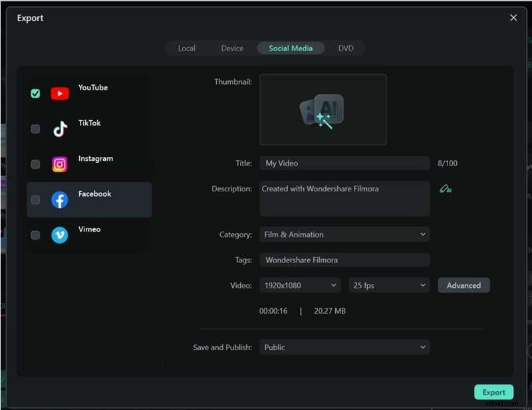Open the DVD export tab
532x410 pixels.
point(346,48)
